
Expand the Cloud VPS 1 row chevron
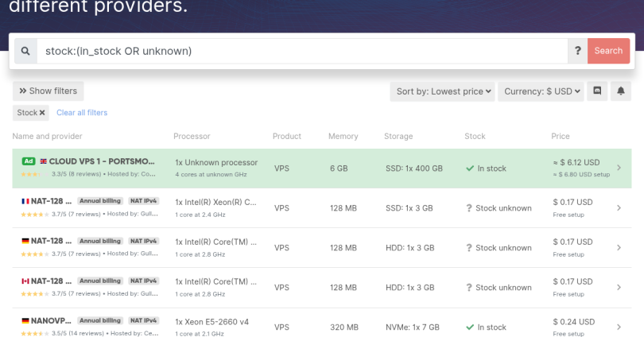(x=619, y=168)
